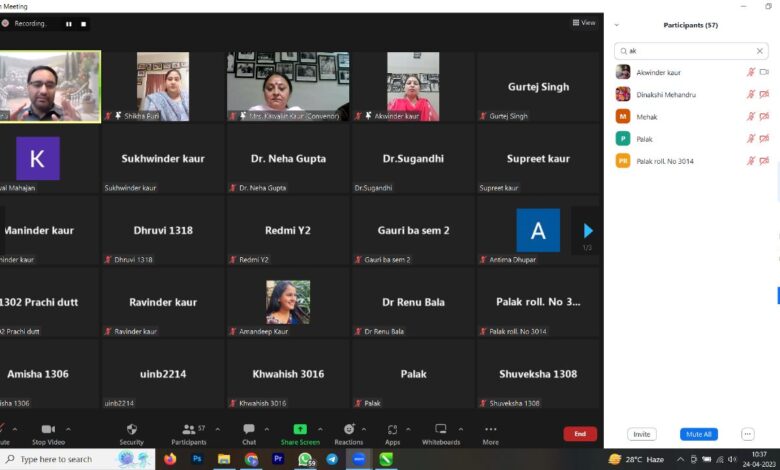780x470 pixels.
Task: Toggle microphone mute for Akwinder kaur in list
Action: tap(750, 72)
